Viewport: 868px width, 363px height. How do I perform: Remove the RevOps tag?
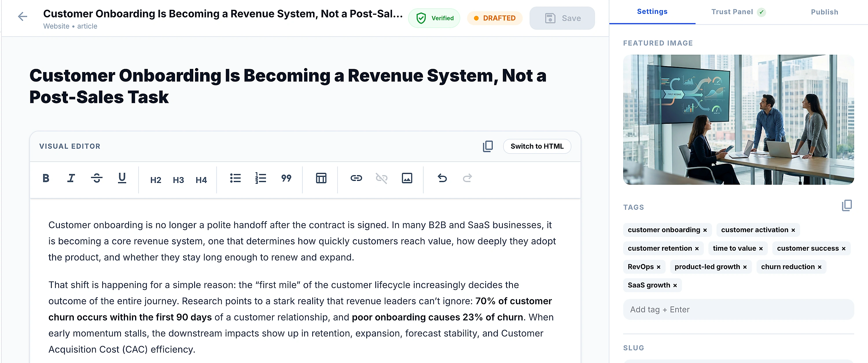point(659,267)
